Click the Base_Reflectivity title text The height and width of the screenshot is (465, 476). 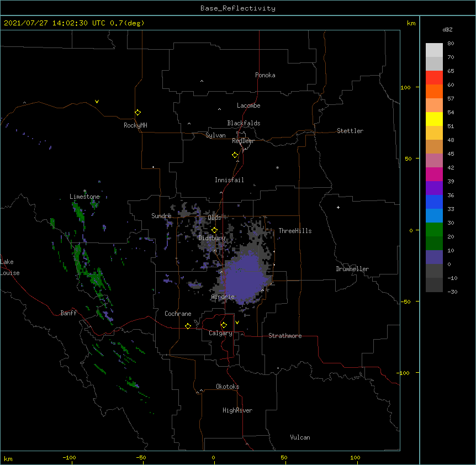click(237, 8)
